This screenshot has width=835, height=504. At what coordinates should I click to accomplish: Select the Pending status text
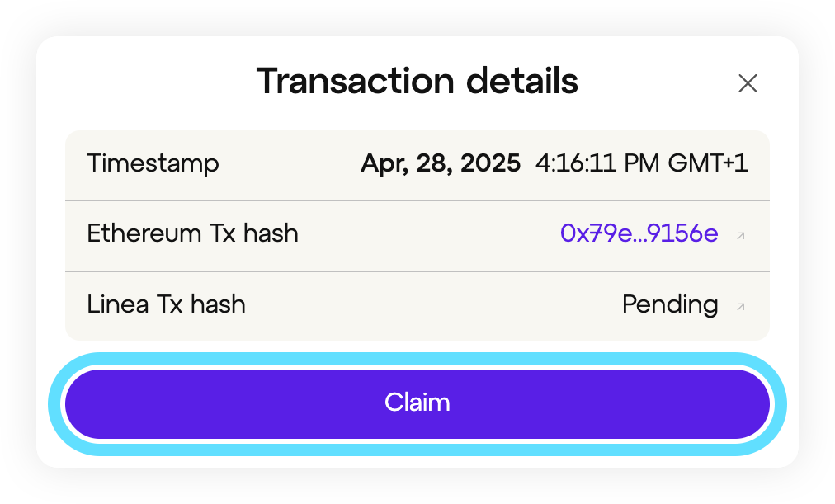670,304
